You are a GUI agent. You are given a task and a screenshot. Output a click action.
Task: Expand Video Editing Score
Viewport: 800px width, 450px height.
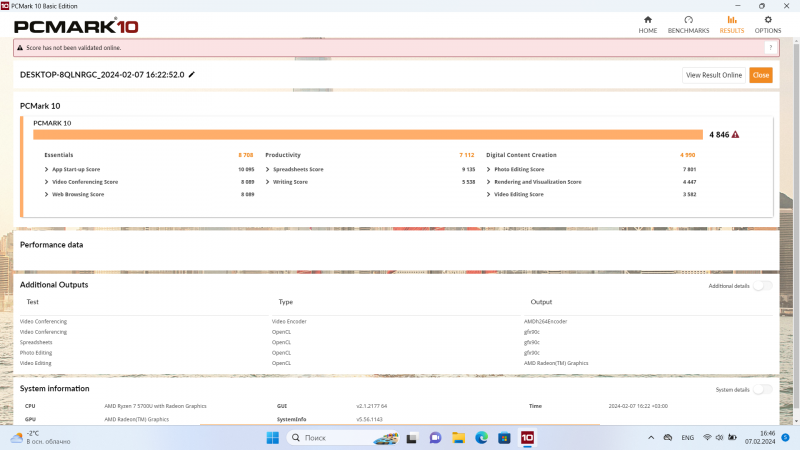point(488,194)
